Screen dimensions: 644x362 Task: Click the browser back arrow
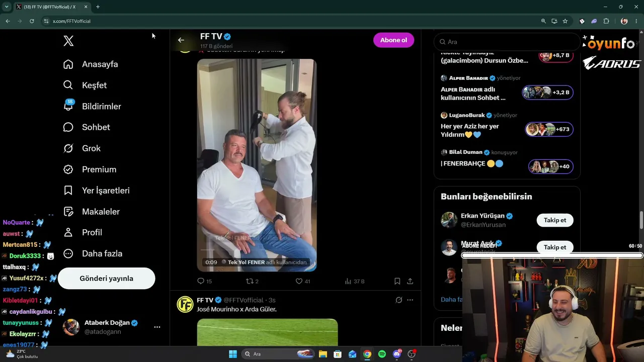[8, 21]
